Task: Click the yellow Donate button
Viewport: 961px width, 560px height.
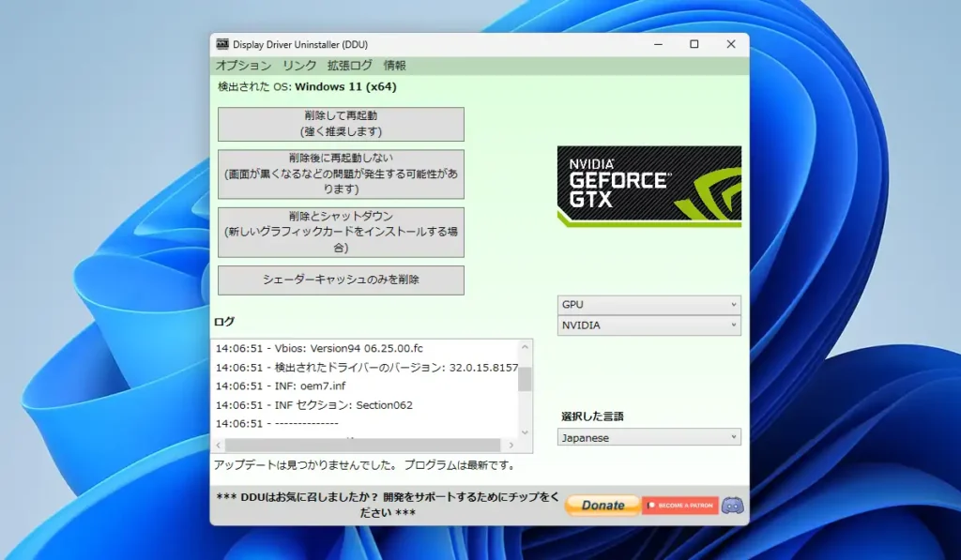Action: (603, 506)
